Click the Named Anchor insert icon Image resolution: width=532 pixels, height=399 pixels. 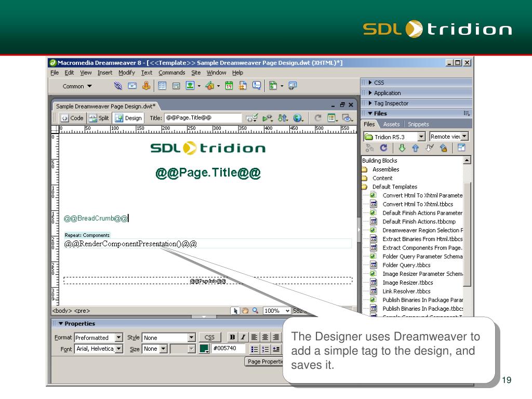tap(146, 86)
